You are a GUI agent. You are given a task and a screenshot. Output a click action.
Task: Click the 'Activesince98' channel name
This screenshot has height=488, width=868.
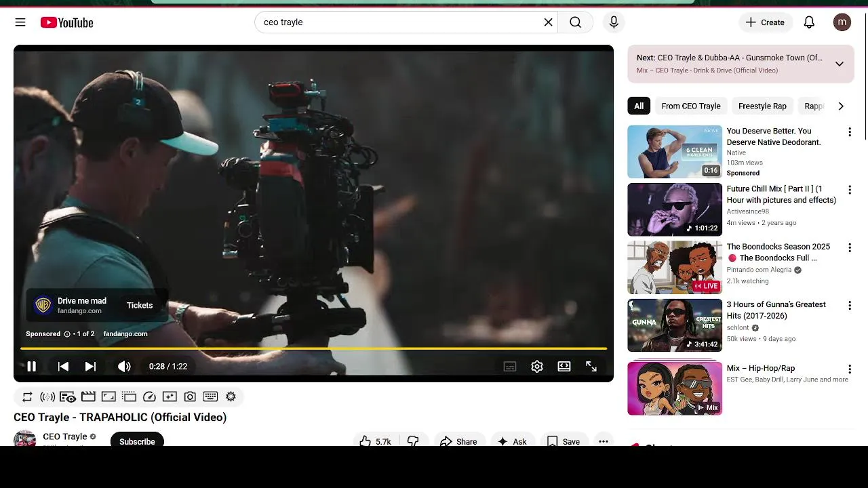[x=748, y=211]
